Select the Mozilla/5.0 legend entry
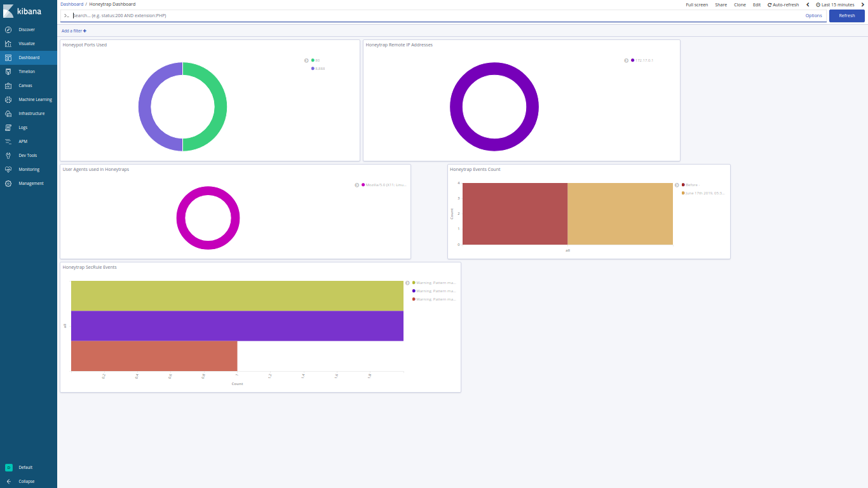The image size is (868, 488). click(x=384, y=185)
